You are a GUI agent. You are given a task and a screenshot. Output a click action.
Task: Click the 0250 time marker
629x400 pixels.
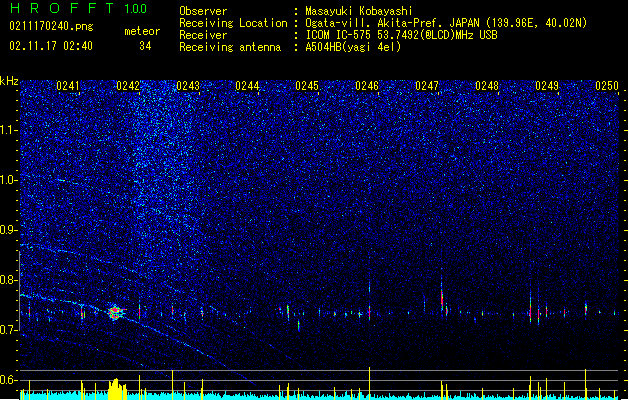607,86
